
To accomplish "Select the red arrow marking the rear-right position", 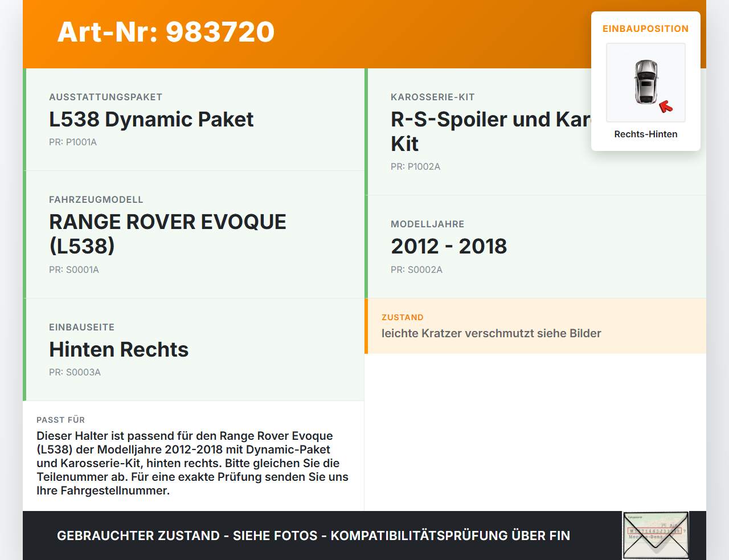I will [x=666, y=105].
